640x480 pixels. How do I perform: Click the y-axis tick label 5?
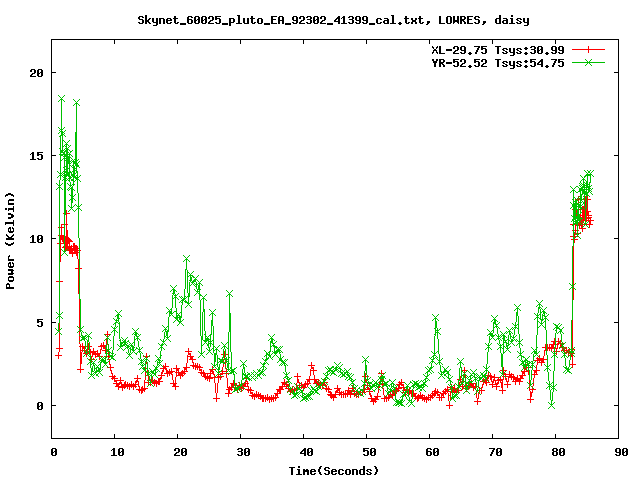[x=40, y=323]
